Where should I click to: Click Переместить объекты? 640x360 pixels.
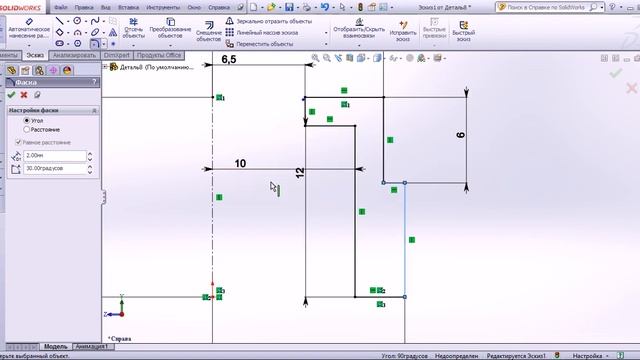tap(260, 44)
